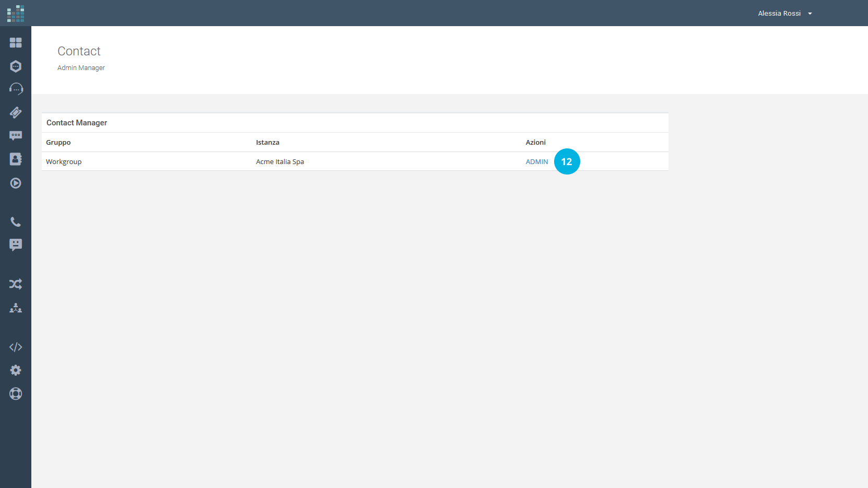The height and width of the screenshot is (488, 868).
Task: Click the Admin Manager subtitle
Action: point(81,68)
